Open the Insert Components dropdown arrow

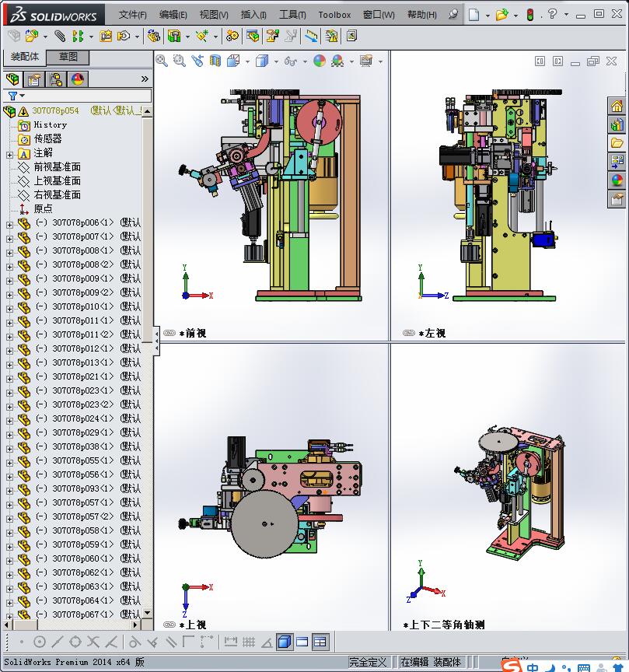click(x=45, y=37)
